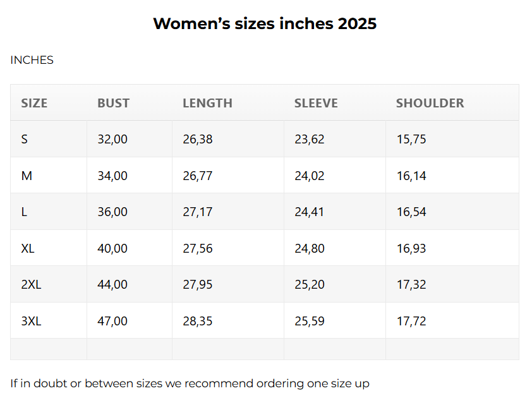This screenshot has height=398, width=532.
Task: Click the SLEEVE column header
Action: (x=316, y=103)
